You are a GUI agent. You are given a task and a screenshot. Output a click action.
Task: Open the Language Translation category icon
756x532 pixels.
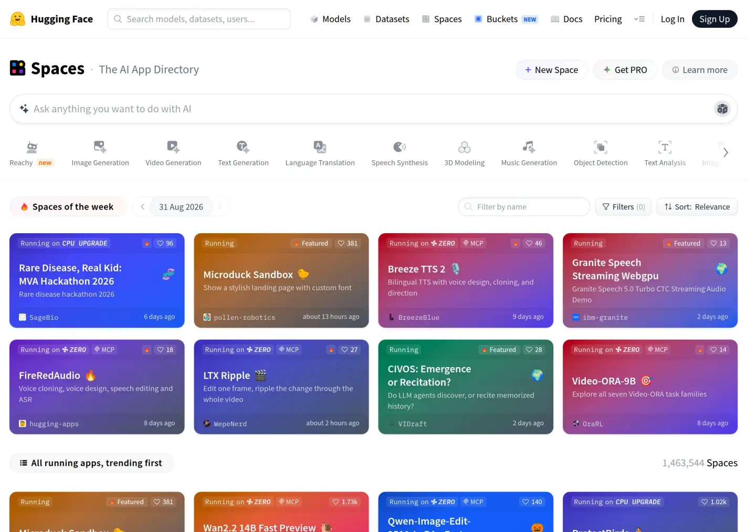pos(320,147)
